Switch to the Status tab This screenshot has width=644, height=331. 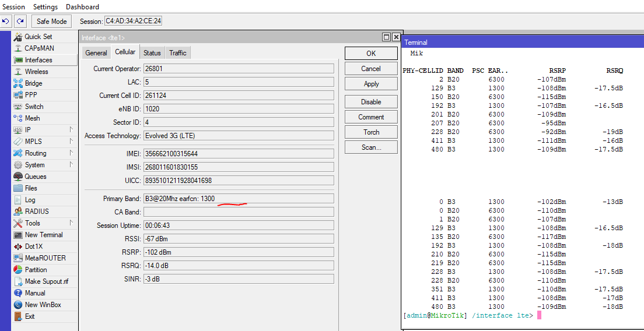[x=152, y=53]
